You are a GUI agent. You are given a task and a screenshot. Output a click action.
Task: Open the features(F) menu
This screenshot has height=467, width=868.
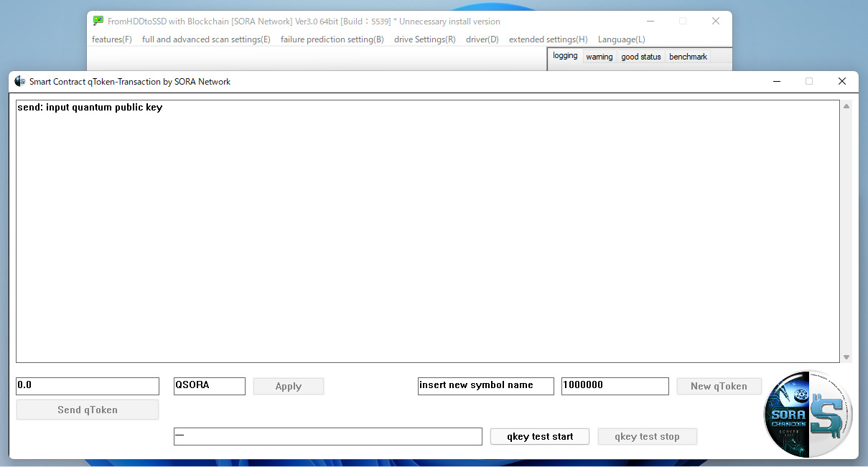click(112, 39)
